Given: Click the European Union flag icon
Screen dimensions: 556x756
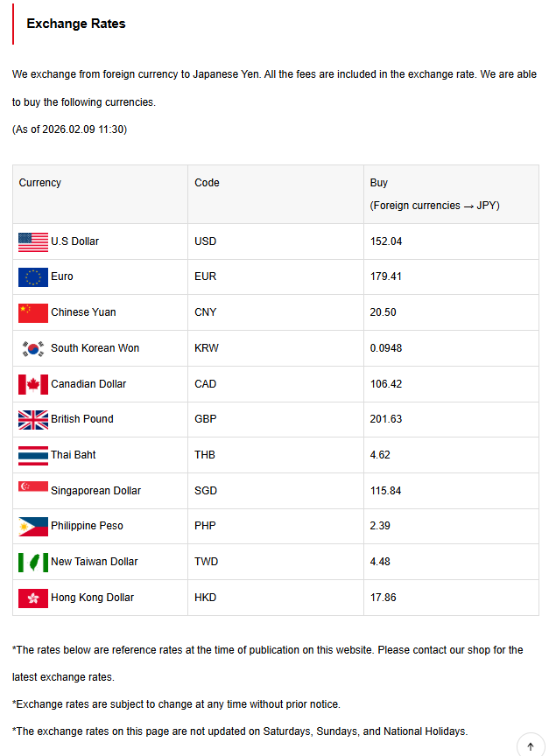Looking at the screenshot, I should coord(33,276).
